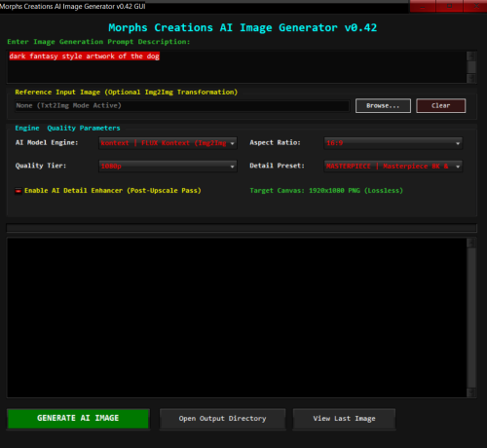Open the Quality Tier dropdown
The width and height of the screenshot is (487, 448).
(x=168, y=166)
